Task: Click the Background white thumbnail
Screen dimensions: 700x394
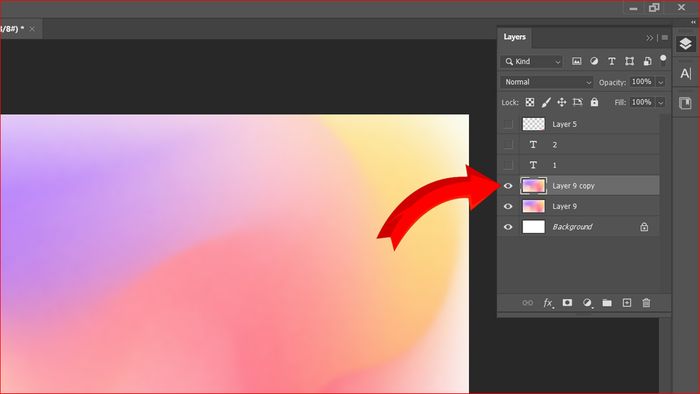Action: click(533, 227)
